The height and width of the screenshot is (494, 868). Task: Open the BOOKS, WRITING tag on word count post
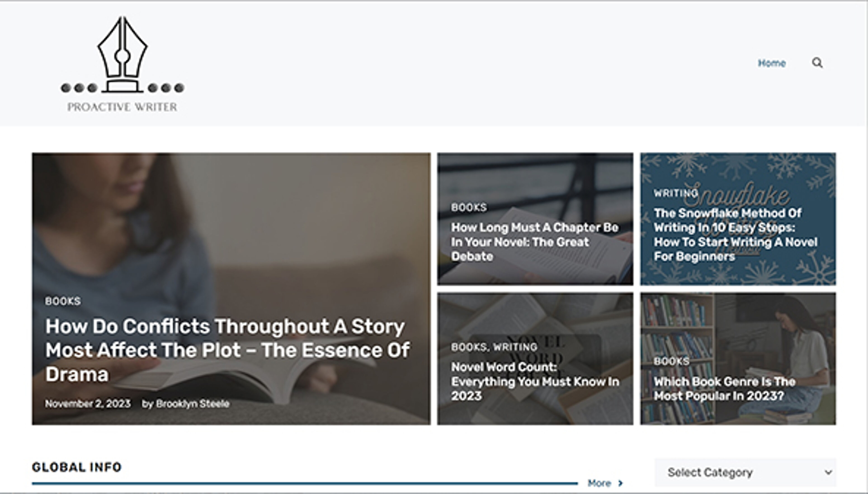coord(494,347)
